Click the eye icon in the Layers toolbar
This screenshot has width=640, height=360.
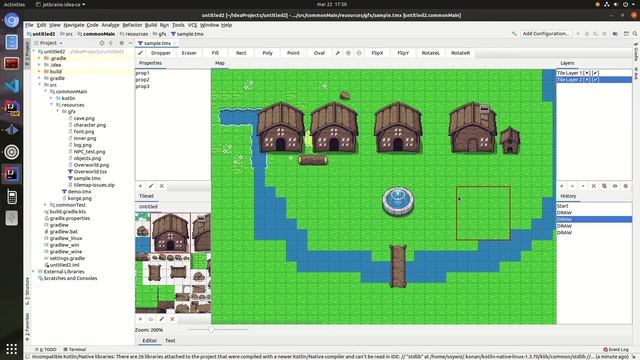(x=615, y=186)
